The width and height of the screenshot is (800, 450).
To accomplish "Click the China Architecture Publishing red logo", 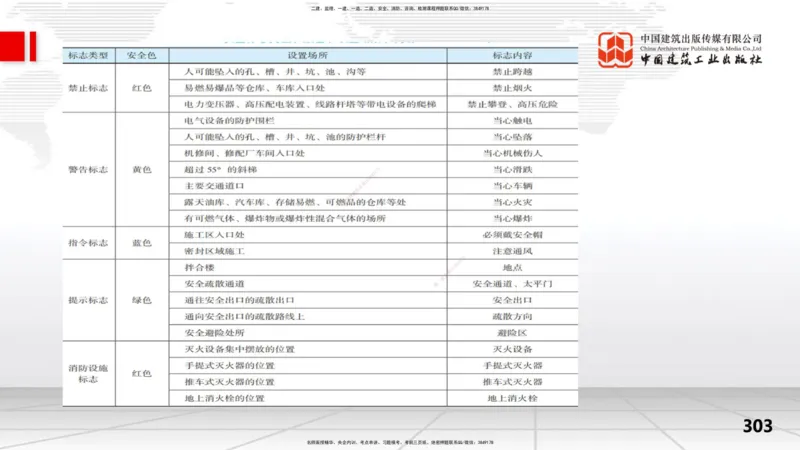I will [x=615, y=49].
